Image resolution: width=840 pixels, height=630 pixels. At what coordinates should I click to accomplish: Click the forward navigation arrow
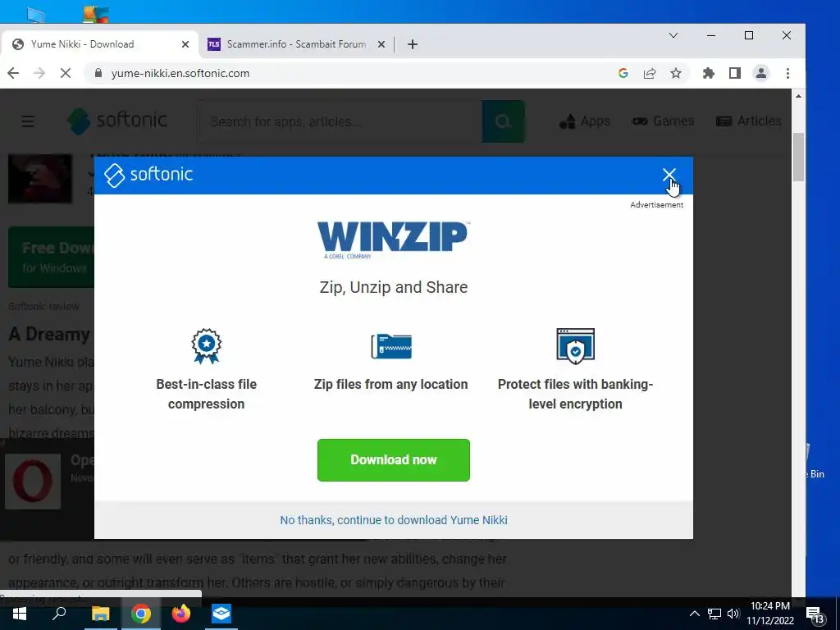[39, 73]
